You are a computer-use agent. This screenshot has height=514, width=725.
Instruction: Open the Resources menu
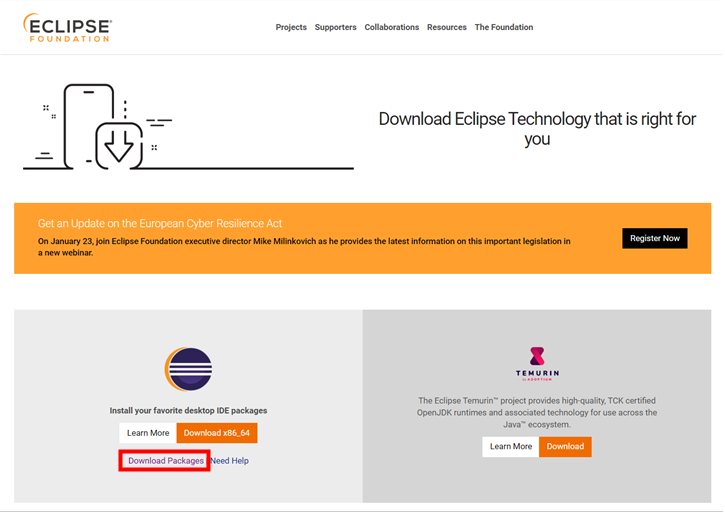click(x=447, y=27)
